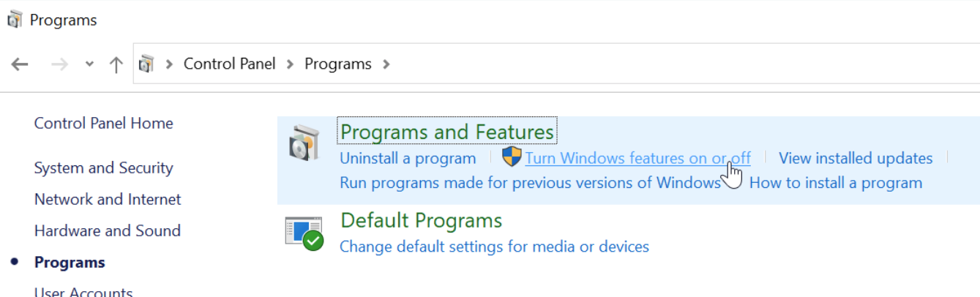Click Change default settings for media or devices

pos(494,247)
